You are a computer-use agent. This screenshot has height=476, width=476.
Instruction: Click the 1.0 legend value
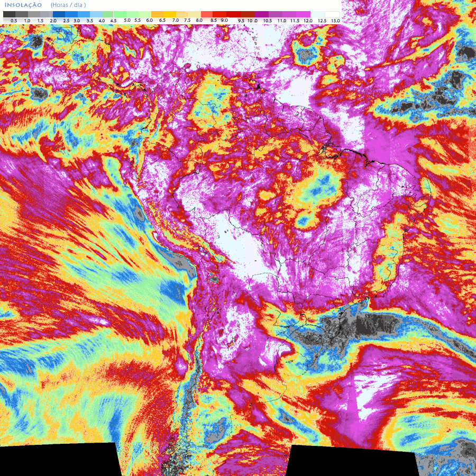click(27, 21)
